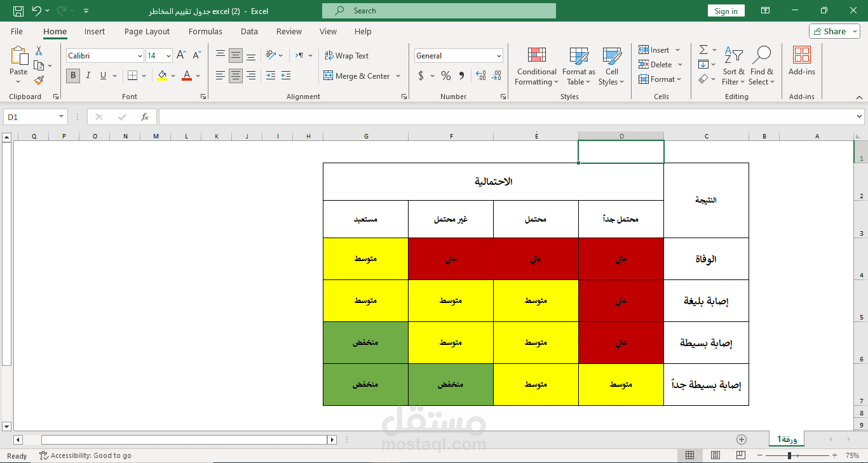This screenshot has height=463, width=868.
Task: Toggle Underline formatting
Action: (103, 76)
